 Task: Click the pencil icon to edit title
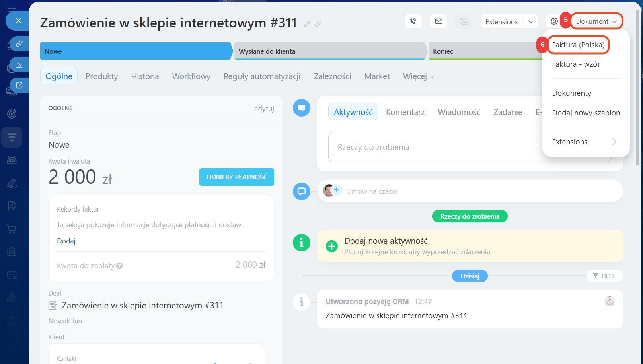click(307, 24)
